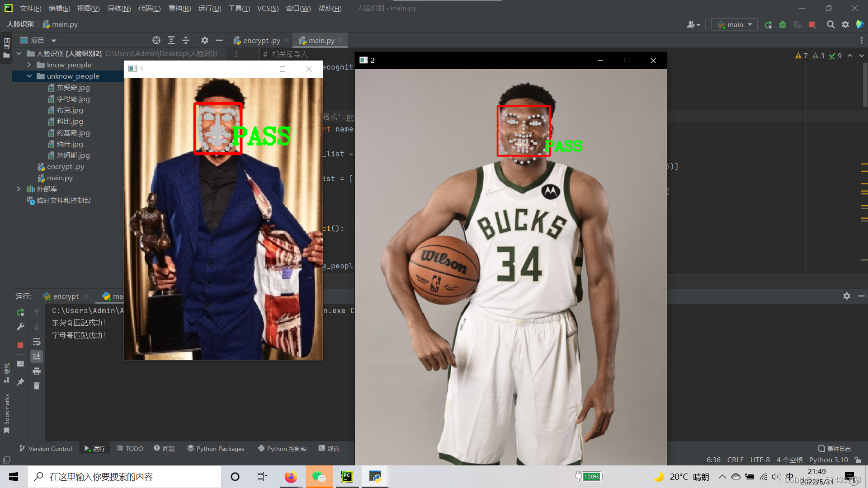Toggle soft-wrap in run console

[37, 342]
